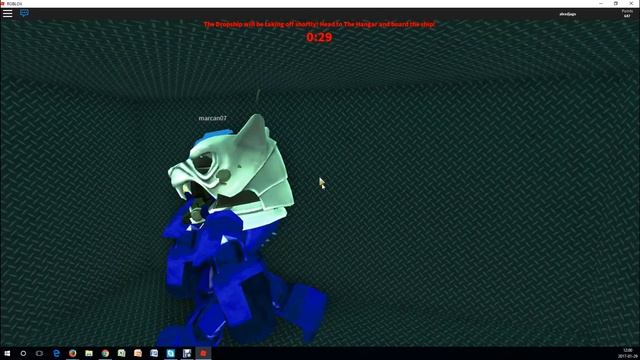The height and width of the screenshot is (360, 640).
Task: Open Task View in the taskbar
Action: tap(40, 353)
